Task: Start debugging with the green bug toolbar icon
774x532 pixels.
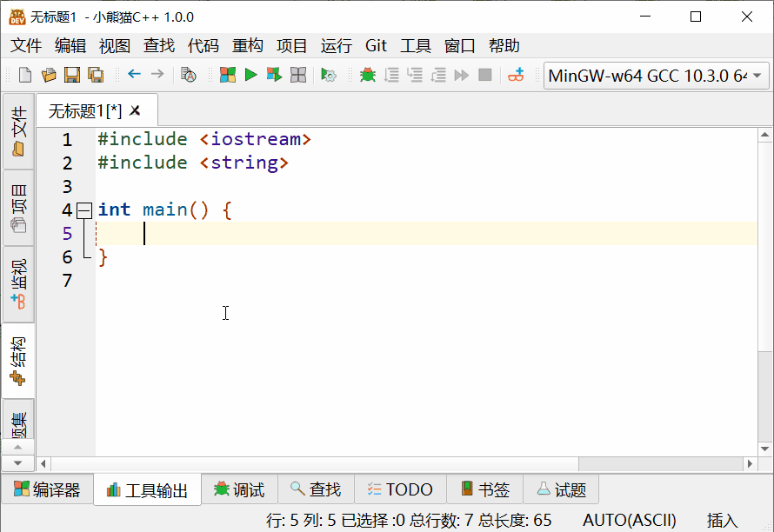Action: tap(368, 76)
